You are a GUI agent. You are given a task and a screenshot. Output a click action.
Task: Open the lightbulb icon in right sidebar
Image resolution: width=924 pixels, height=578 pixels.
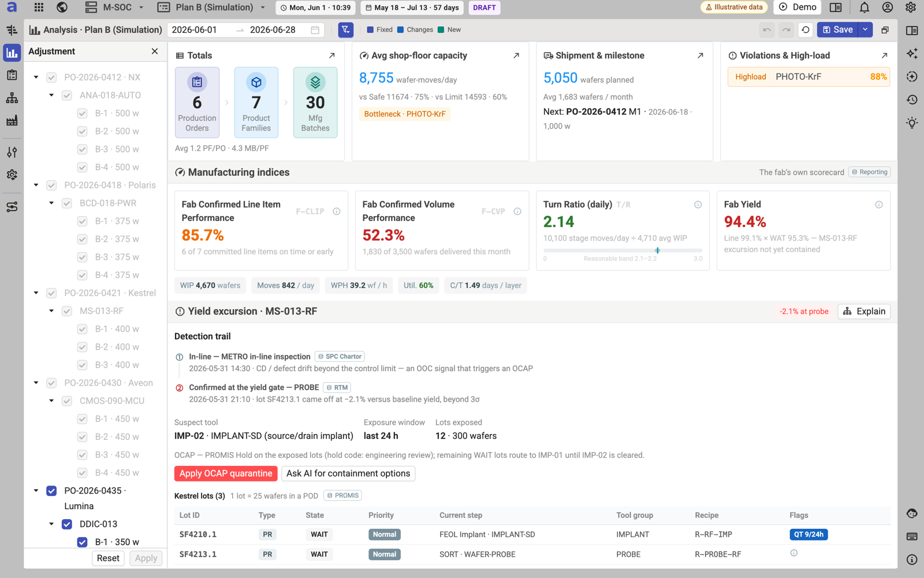912,123
